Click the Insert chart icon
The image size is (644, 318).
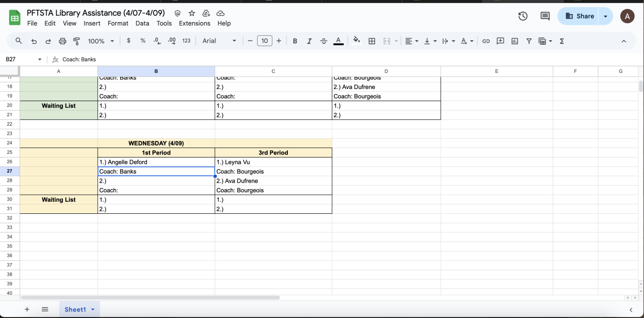[515, 41]
